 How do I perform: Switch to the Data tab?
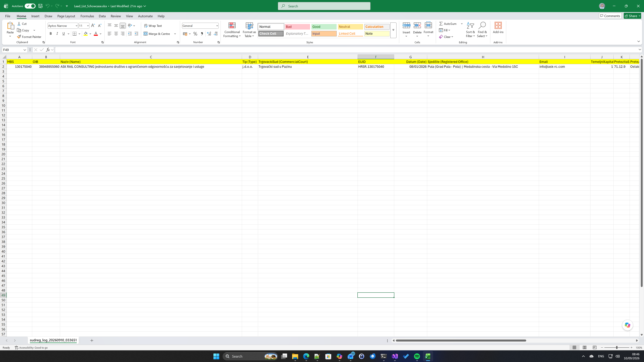coord(102,16)
